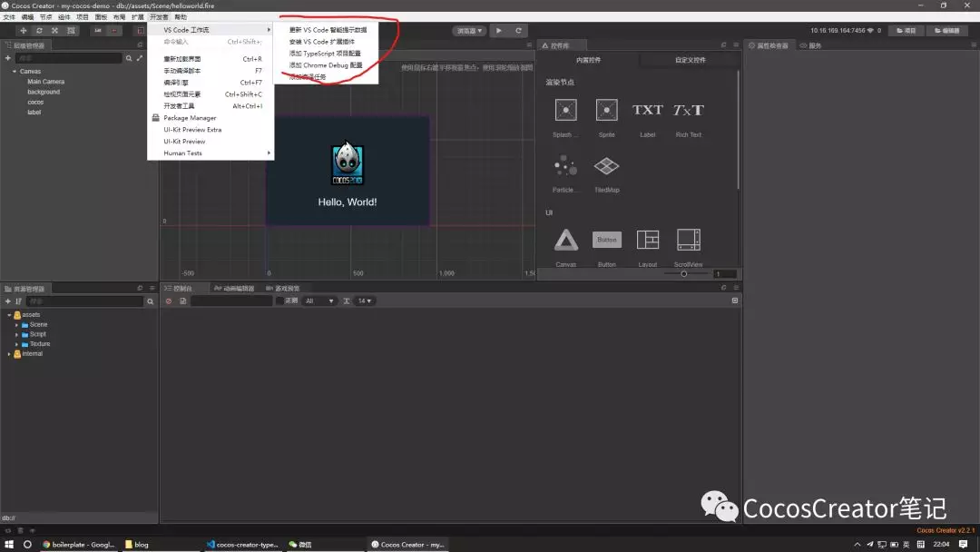The height and width of the screenshot is (552, 980).
Task: Expand the internal assets folder
Action: click(x=9, y=354)
